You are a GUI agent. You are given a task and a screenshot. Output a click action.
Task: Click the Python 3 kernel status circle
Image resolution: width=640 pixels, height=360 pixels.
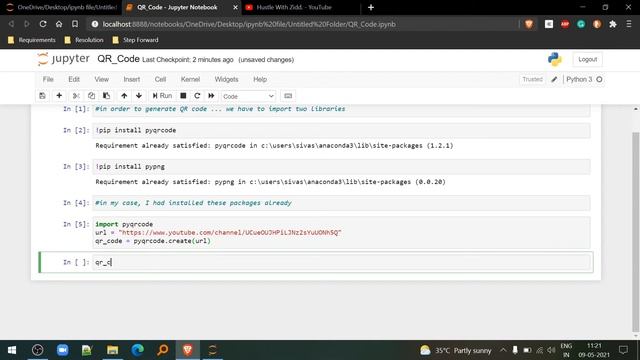click(599, 79)
